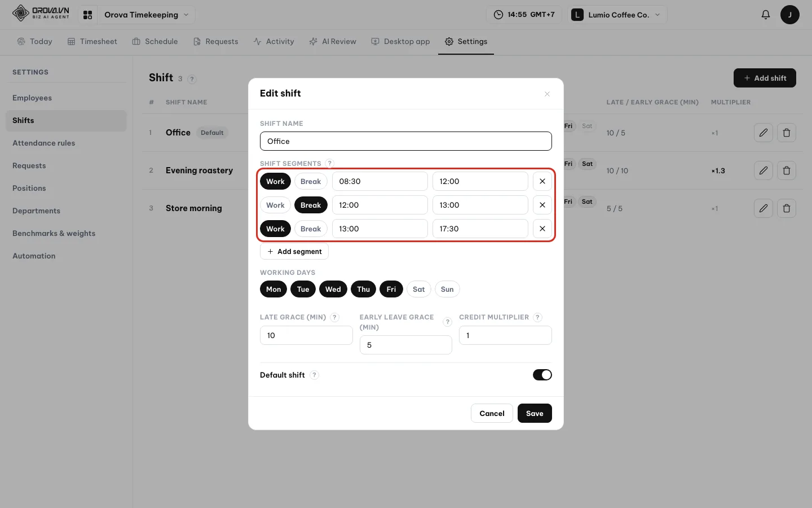Image resolution: width=812 pixels, height=508 pixels.
Task: Remove the 12:00 to 13:00 break segment
Action: [x=542, y=205]
